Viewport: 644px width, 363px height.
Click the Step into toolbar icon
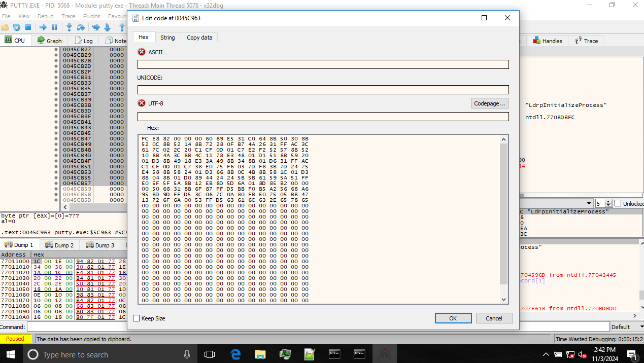[69, 27]
